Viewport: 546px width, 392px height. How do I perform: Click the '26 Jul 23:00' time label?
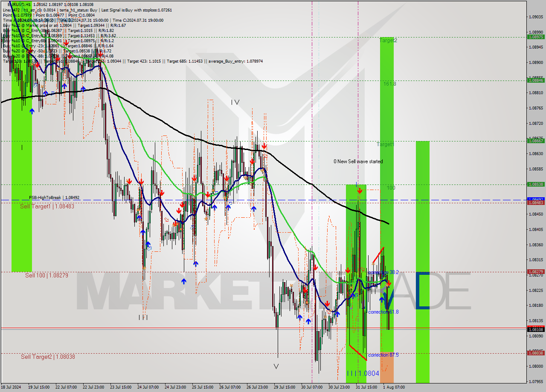click(257, 387)
